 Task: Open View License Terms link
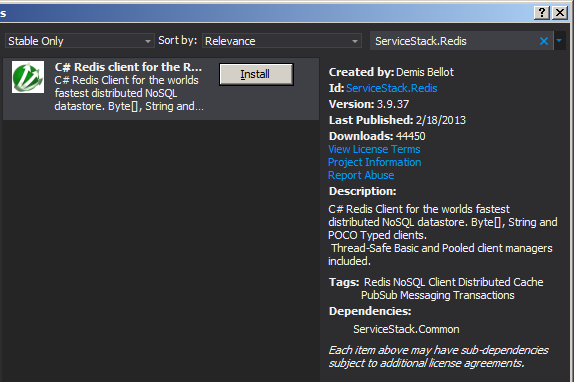point(374,149)
